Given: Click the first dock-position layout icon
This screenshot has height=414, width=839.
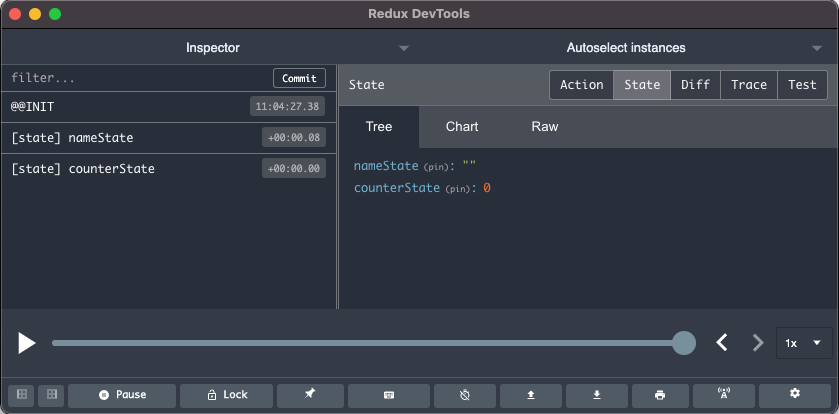Looking at the screenshot, I should (21, 395).
